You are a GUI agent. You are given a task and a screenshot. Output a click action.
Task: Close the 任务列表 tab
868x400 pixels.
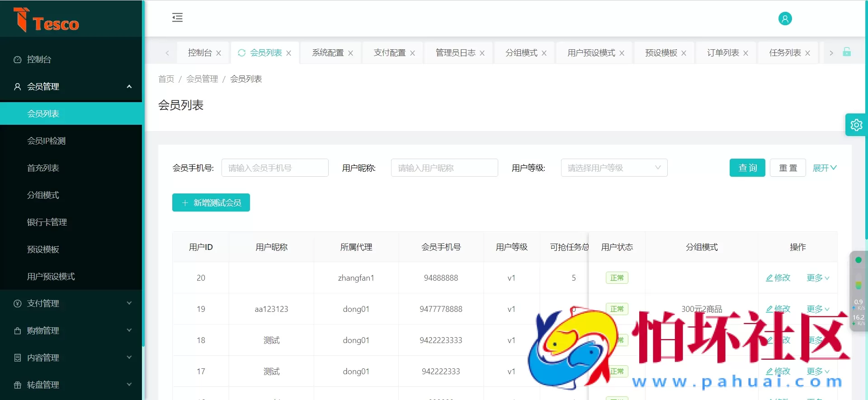808,53
